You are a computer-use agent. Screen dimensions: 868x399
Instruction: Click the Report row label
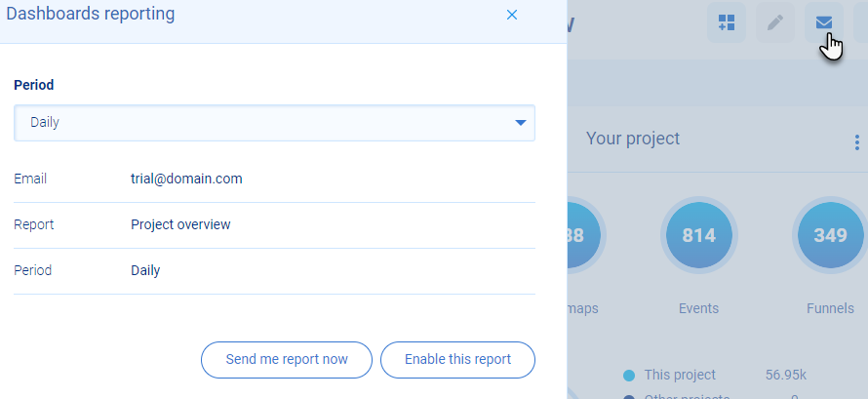tap(34, 224)
